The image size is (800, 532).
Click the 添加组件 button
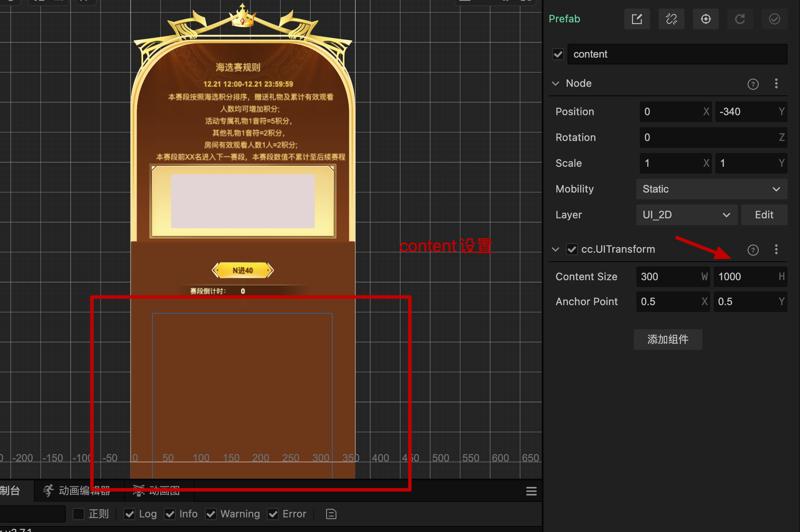click(668, 339)
